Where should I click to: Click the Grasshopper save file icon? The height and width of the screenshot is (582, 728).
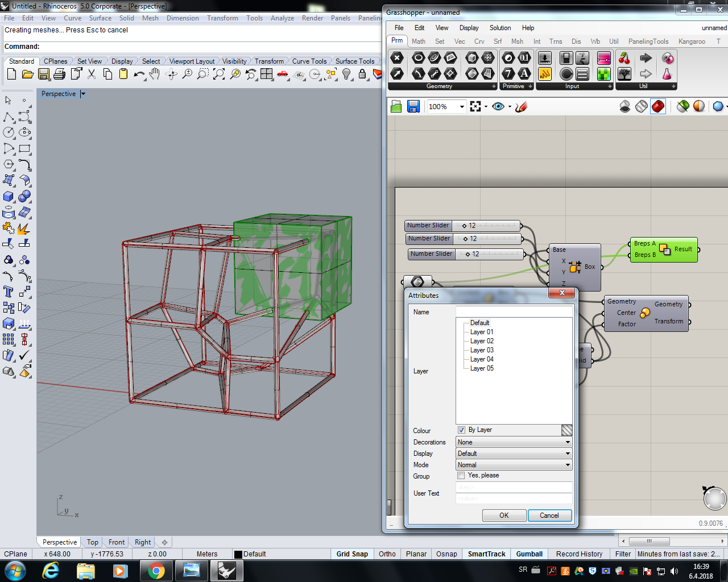[x=413, y=106]
